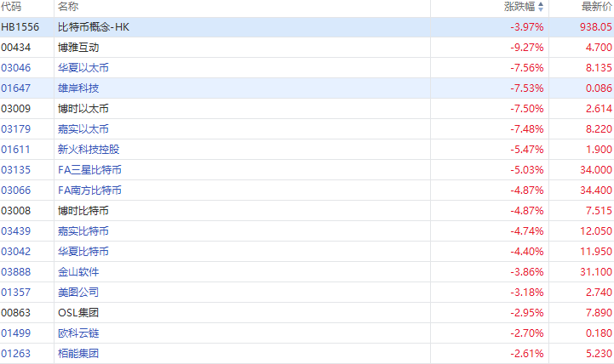Click stock code 01611
This screenshot has width=614, height=364.
click(x=15, y=149)
